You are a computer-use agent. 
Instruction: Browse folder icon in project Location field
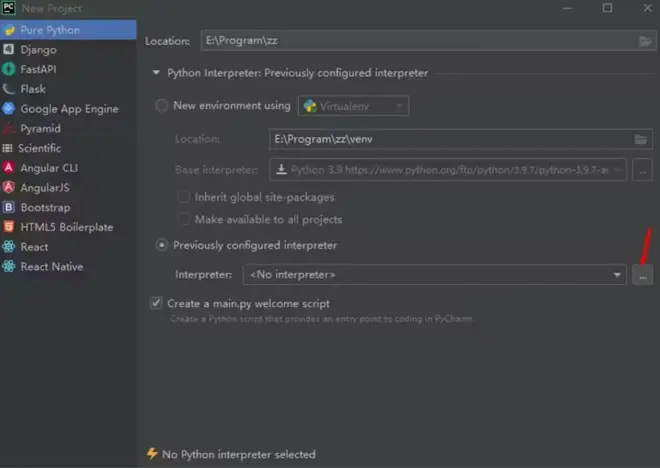tap(645, 41)
